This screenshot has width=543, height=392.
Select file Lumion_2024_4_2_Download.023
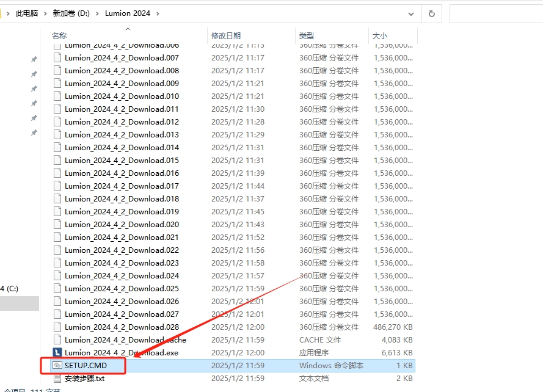122,263
